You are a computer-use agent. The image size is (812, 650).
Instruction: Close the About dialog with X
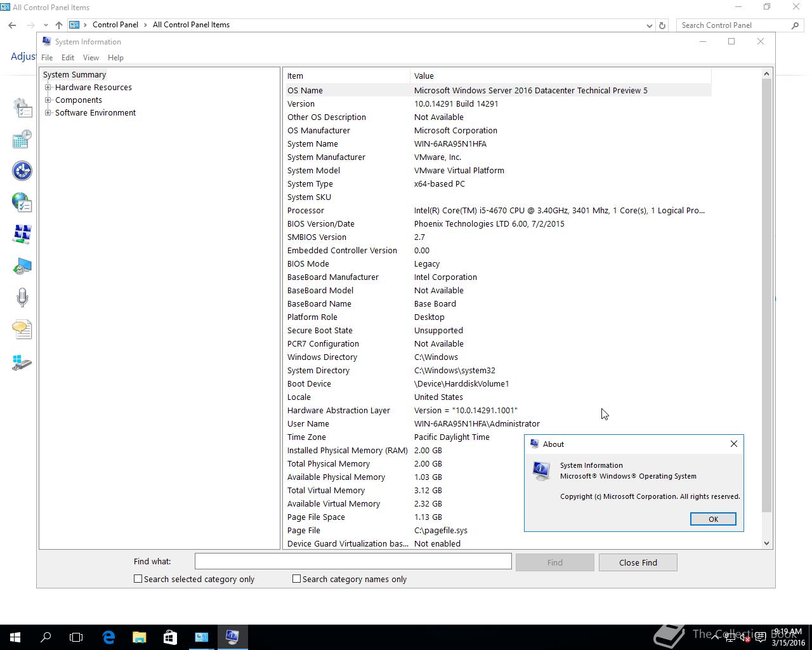(734, 444)
